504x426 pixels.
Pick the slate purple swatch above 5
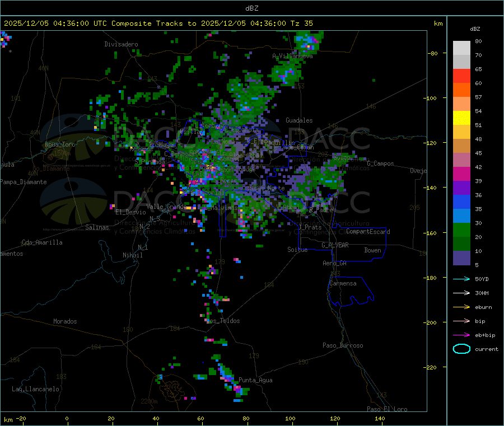461,258
